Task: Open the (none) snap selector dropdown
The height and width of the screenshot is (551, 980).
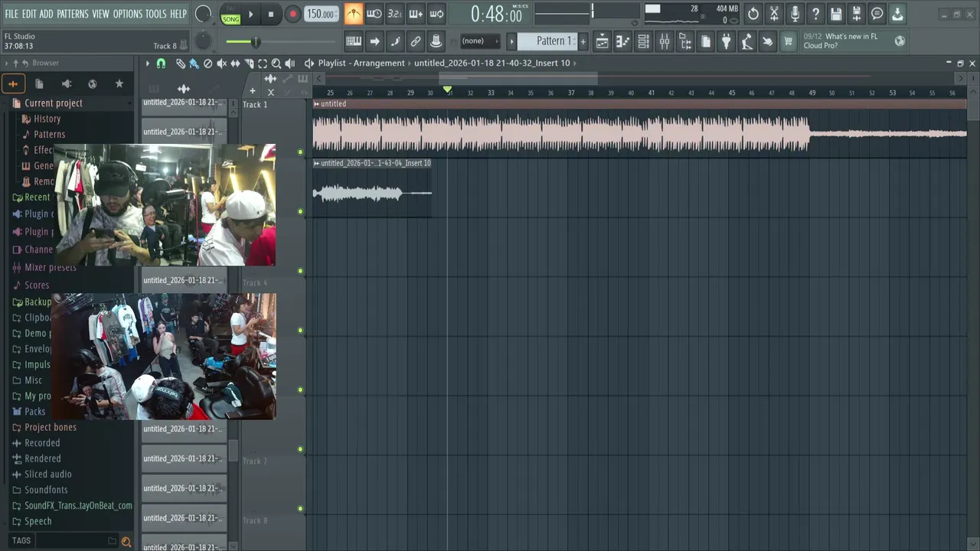Action: (x=479, y=41)
